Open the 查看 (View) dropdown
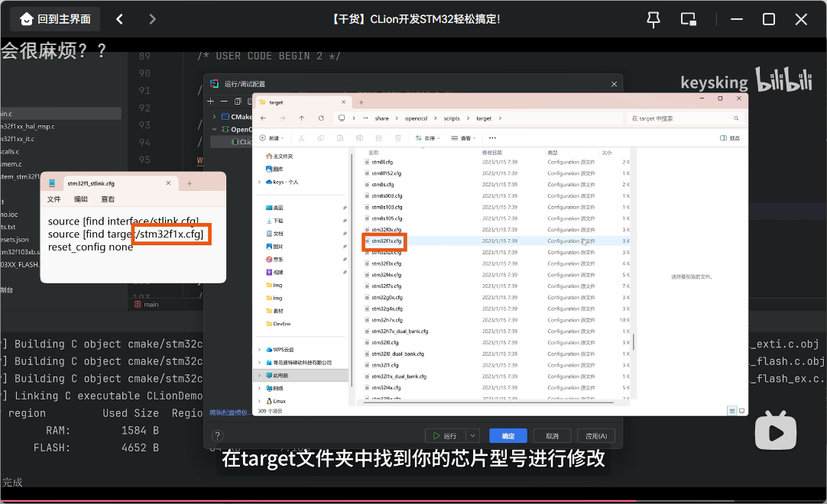This screenshot has height=504, width=827. (463, 138)
